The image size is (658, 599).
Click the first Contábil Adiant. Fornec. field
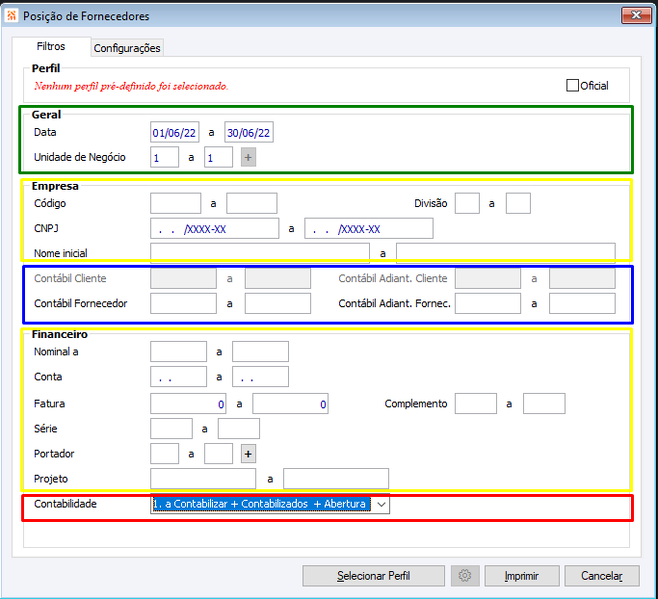[x=488, y=303]
